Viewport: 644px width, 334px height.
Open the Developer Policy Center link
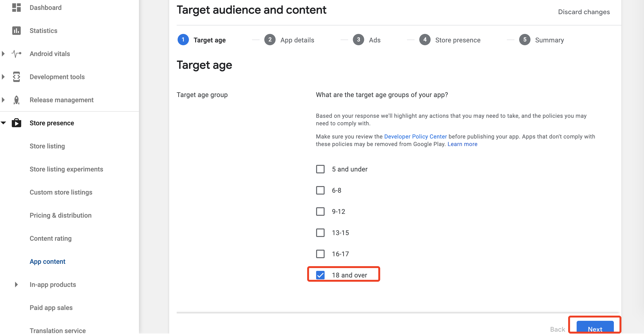pos(415,137)
